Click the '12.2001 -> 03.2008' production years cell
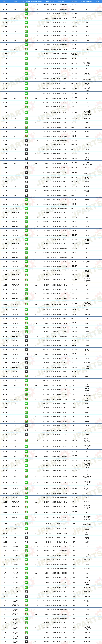102x644 pixels. (x=49, y=546)
